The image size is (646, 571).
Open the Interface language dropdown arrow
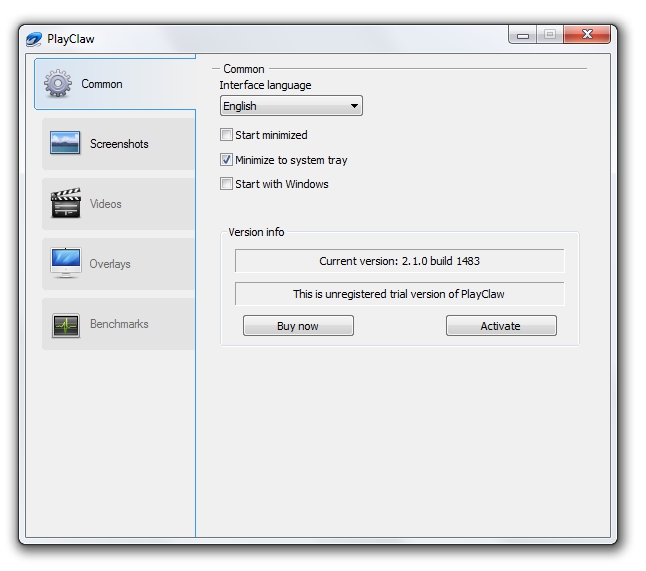point(354,106)
